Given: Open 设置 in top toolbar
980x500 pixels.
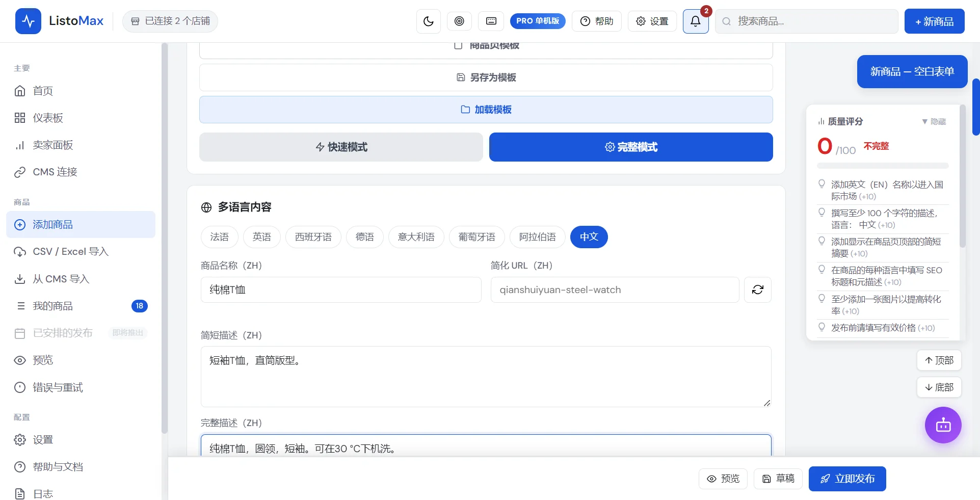Looking at the screenshot, I should pyautogui.click(x=652, y=21).
